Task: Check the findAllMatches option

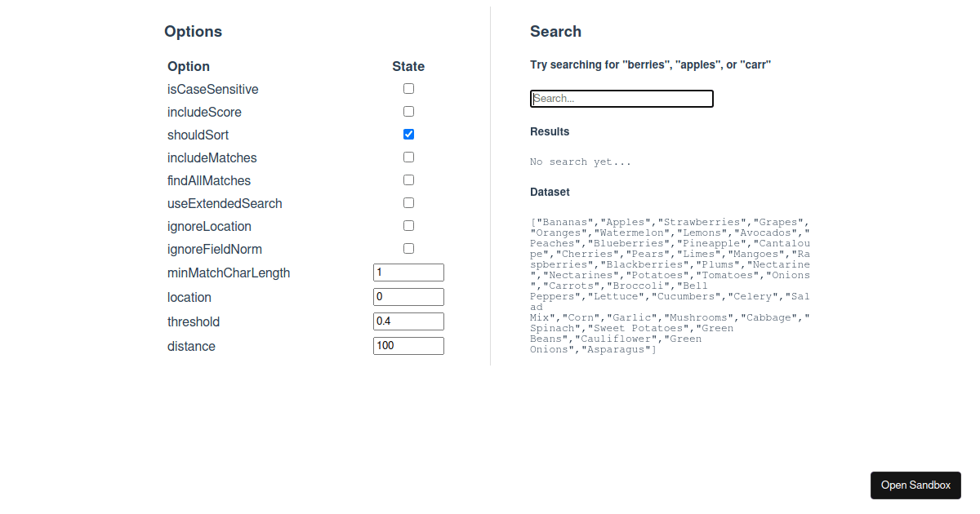Action: pyautogui.click(x=408, y=180)
